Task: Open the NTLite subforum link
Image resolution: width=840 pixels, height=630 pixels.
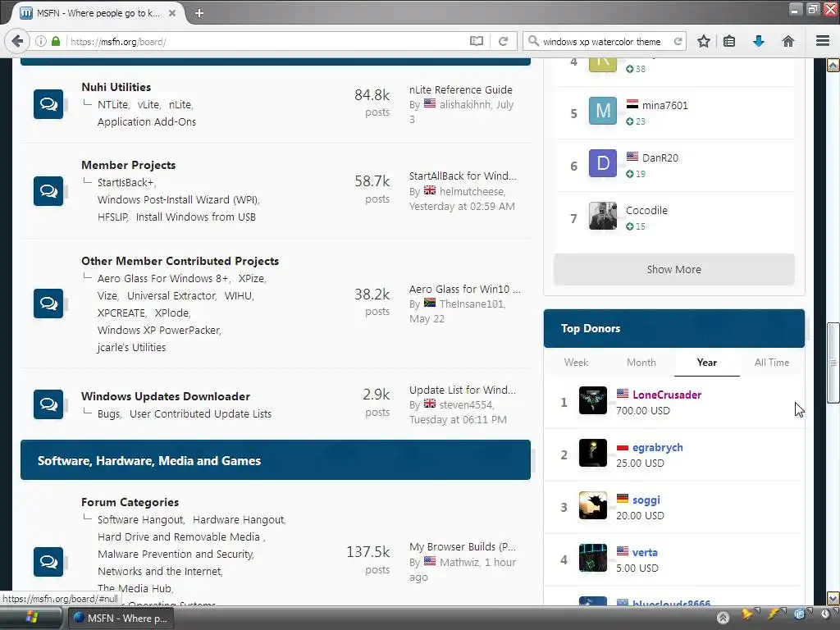Action: (112, 104)
